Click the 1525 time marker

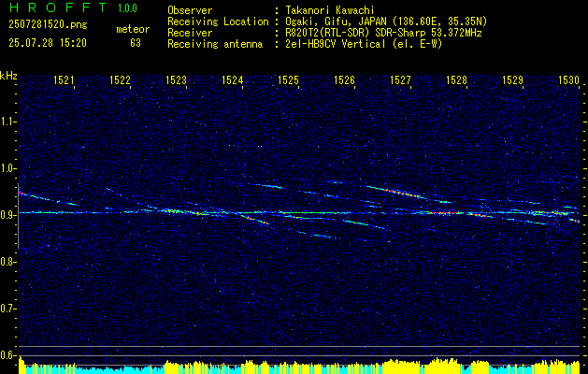288,80
